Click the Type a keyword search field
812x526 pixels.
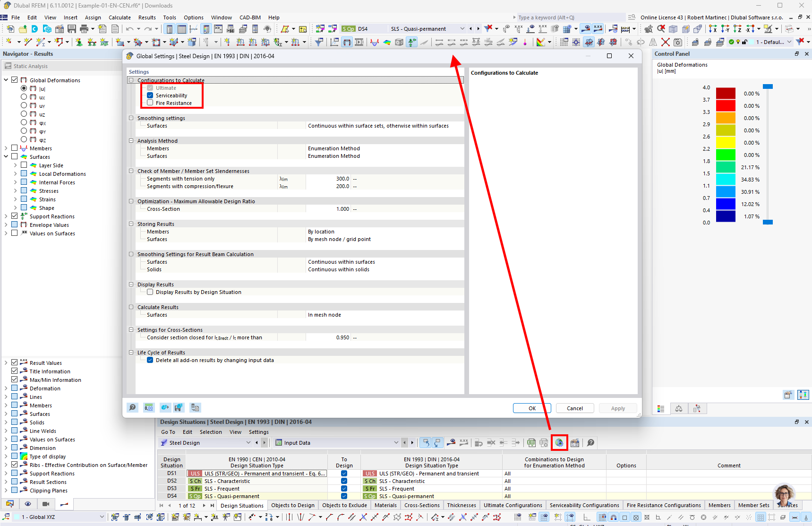click(x=571, y=17)
